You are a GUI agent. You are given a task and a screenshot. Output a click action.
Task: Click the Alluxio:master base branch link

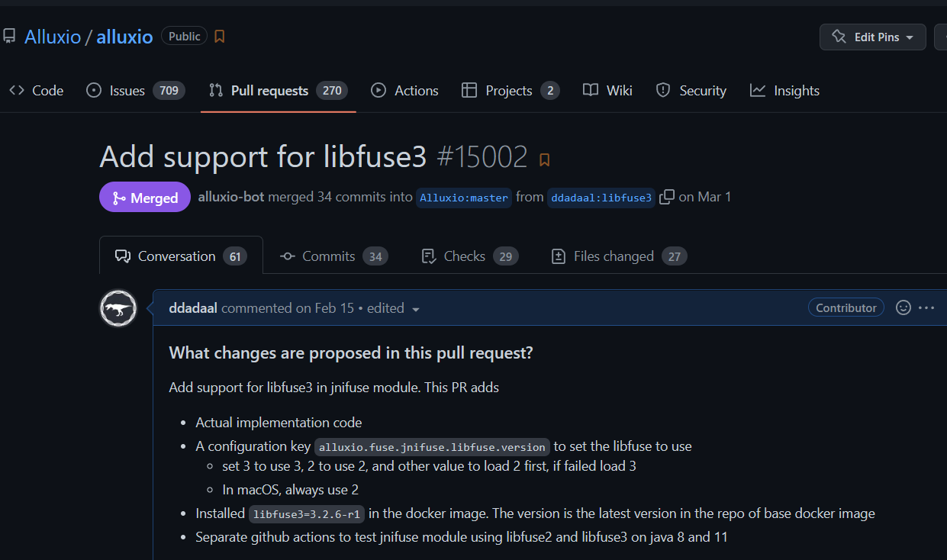pos(464,198)
